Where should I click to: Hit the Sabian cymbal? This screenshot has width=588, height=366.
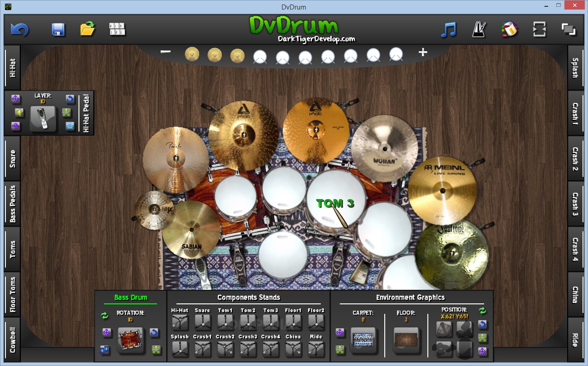click(191, 230)
